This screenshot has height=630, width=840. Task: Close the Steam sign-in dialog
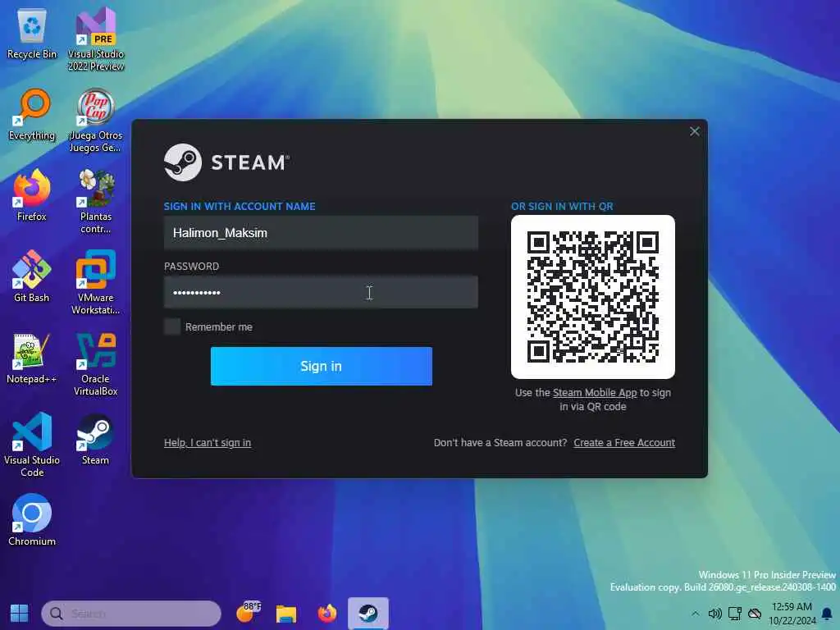point(694,131)
